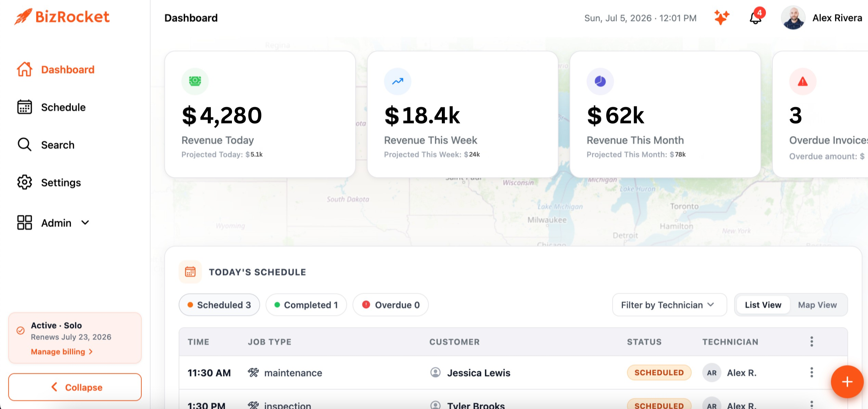Collapse the sidebar
This screenshot has width=868, height=409.
[x=75, y=387]
